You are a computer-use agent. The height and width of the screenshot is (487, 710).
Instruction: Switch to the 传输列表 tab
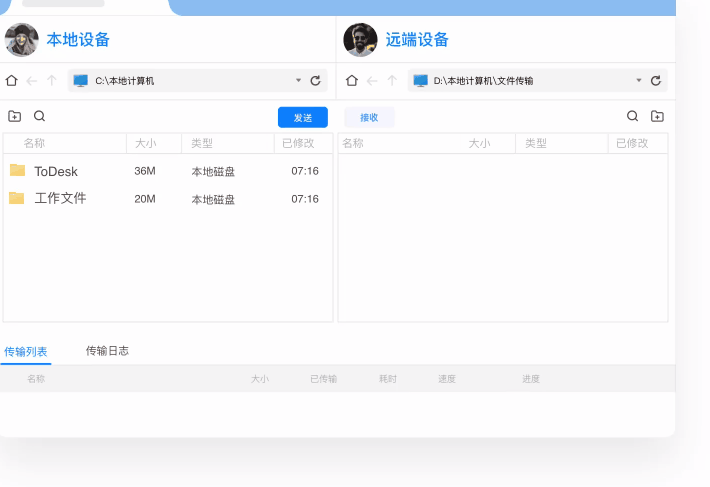point(26,352)
